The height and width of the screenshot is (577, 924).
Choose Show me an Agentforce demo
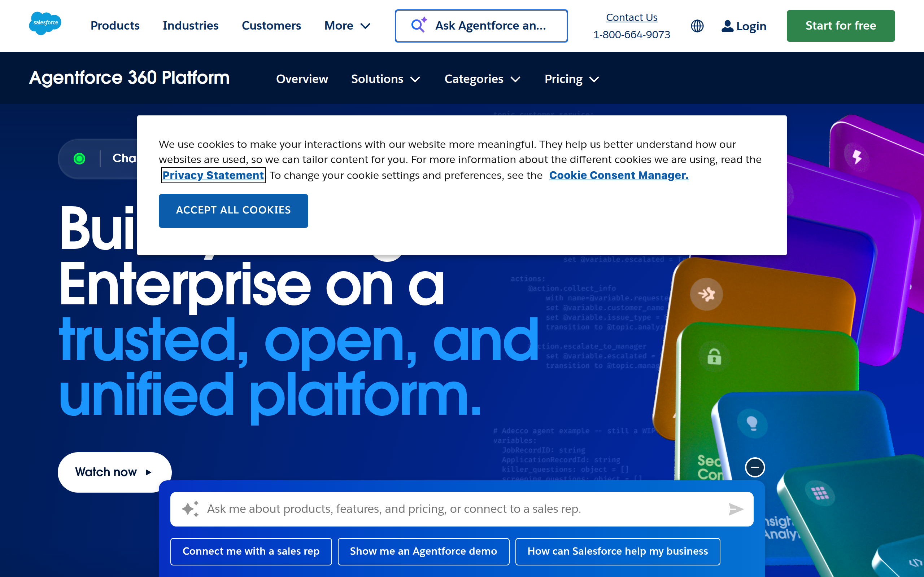pos(423,551)
